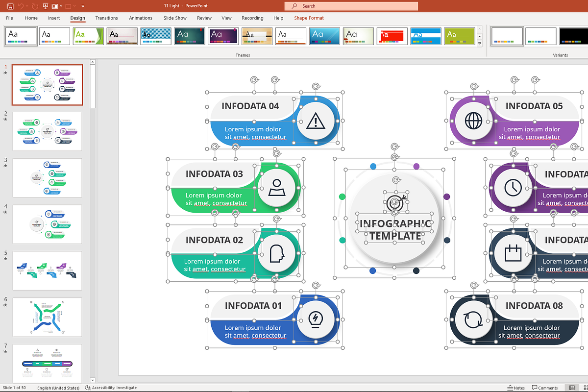Screen dimensions: 588x392
Task: Click the head profile icon in INFODATA 02
Action: coord(277,254)
